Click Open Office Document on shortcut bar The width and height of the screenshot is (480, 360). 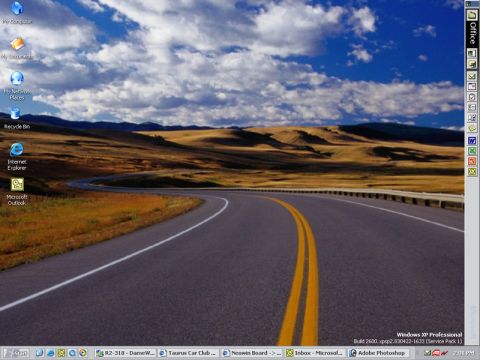click(472, 64)
